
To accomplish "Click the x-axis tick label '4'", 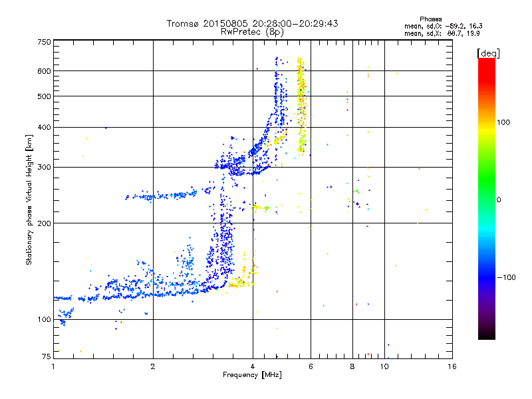I will (253, 366).
